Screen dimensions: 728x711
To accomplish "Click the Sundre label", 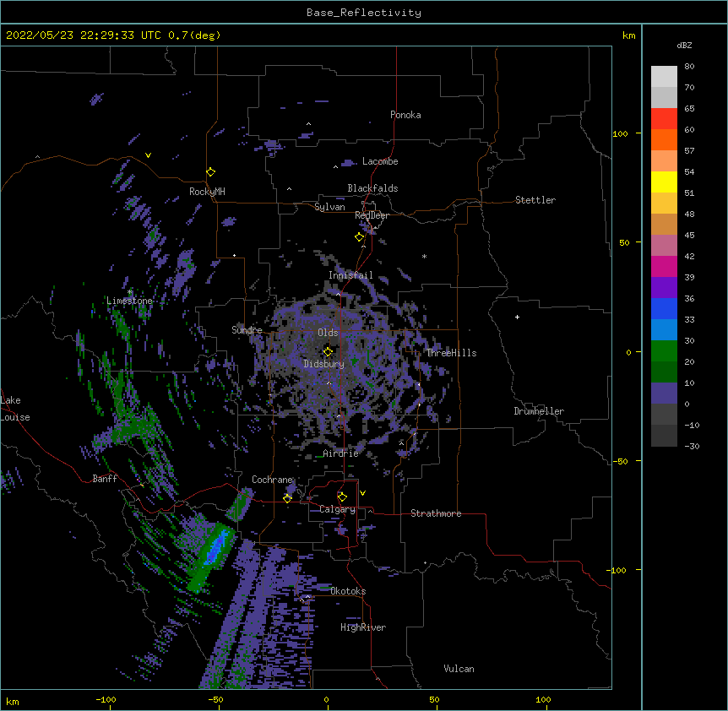I will pyautogui.click(x=247, y=330).
